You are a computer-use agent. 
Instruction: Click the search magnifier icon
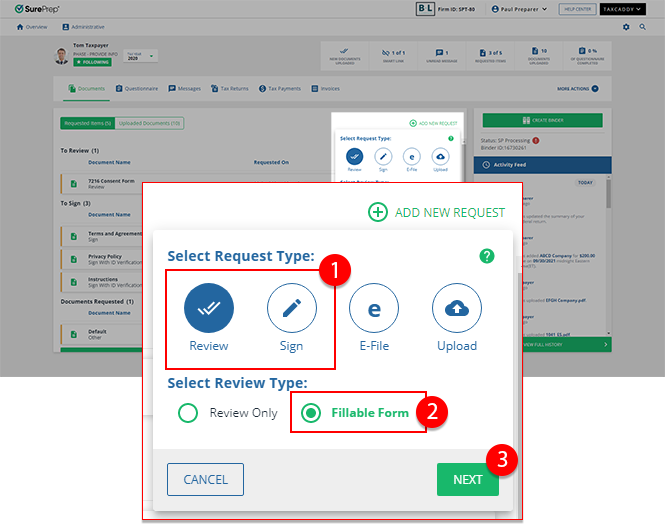pyautogui.click(x=643, y=27)
